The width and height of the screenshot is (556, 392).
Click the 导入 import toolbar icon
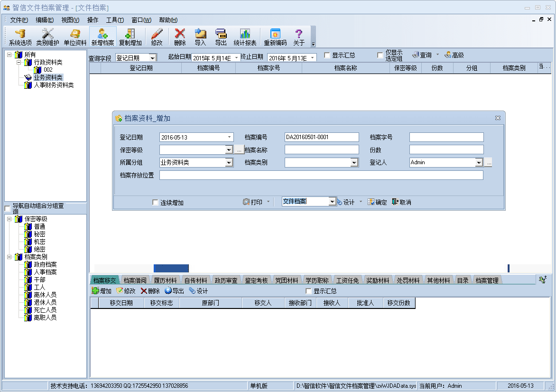click(200, 37)
